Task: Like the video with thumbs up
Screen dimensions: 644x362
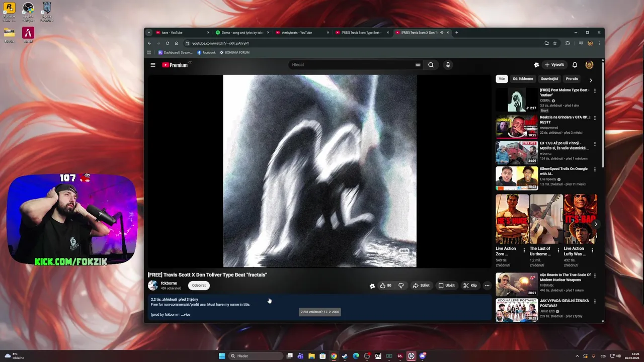Action: (x=386, y=286)
